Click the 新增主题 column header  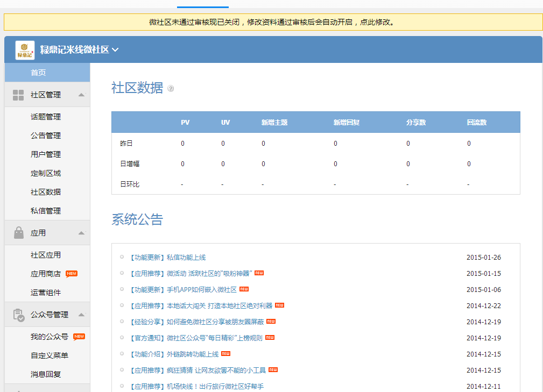click(x=274, y=122)
